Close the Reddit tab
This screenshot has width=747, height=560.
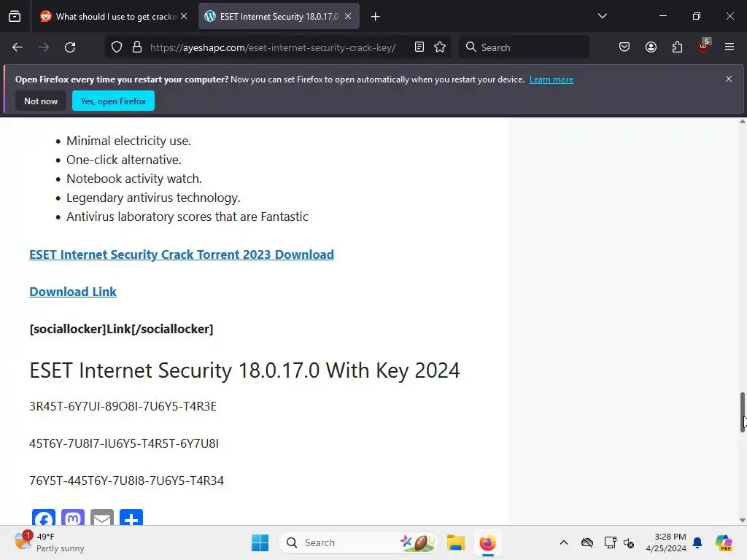tap(184, 17)
